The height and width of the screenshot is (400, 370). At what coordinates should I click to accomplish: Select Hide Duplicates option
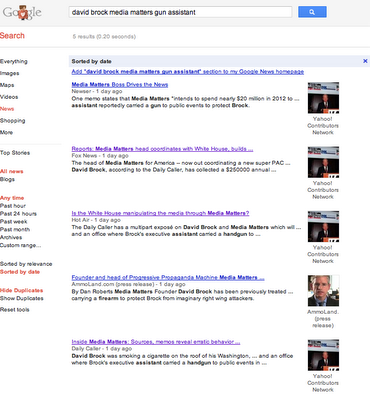pyautogui.click(x=21, y=290)
